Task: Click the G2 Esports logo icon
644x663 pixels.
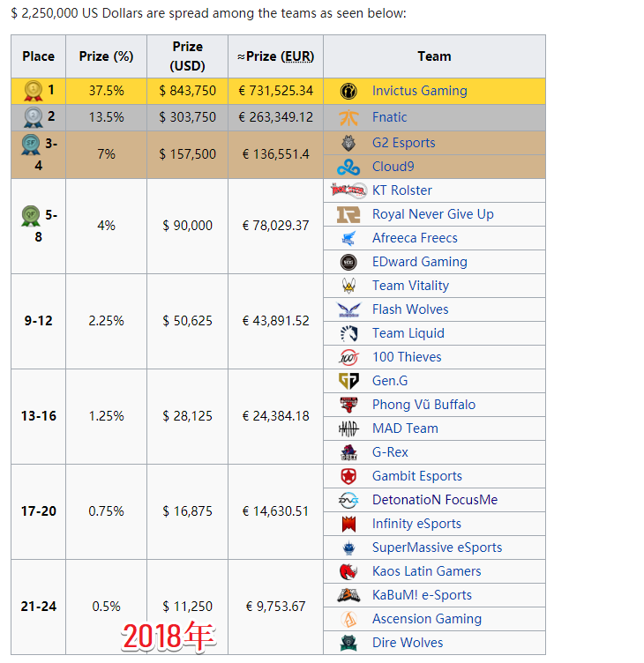Action: coord(348,143)
